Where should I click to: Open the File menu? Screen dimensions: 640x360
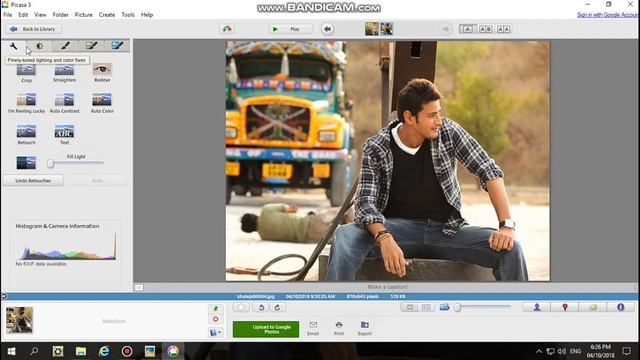[8, 15]
